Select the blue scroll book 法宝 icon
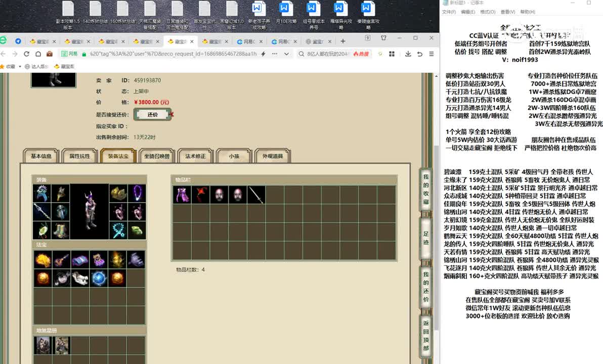This screenshot has width=603, height=364. 79,259
